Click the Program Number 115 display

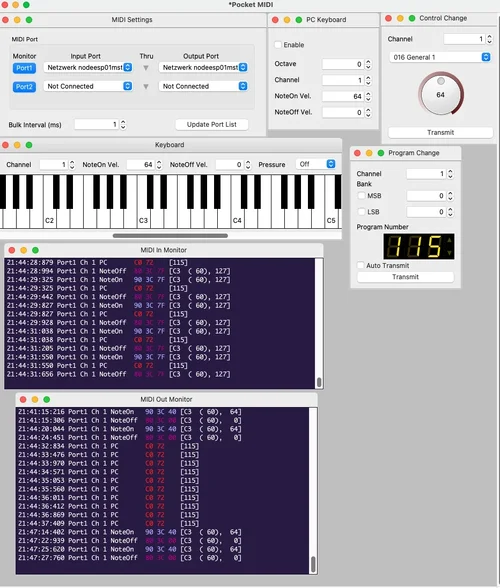tap(419, 246)
